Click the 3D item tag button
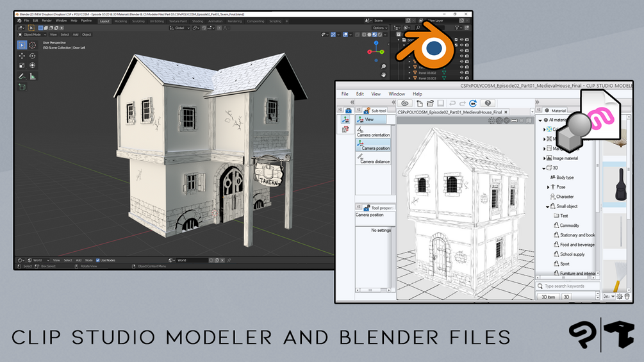The width and height of the screenshot is (644, 362). (x=549, y=297)
